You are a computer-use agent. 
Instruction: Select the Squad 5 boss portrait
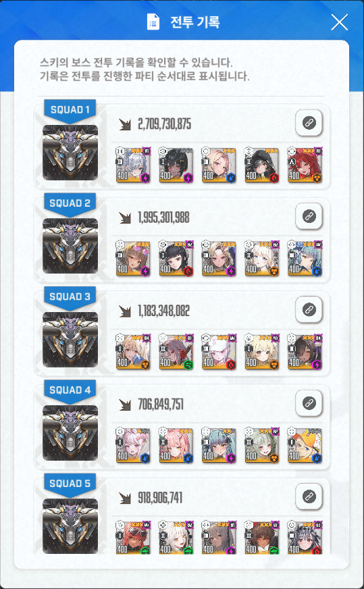pos(70,526)
